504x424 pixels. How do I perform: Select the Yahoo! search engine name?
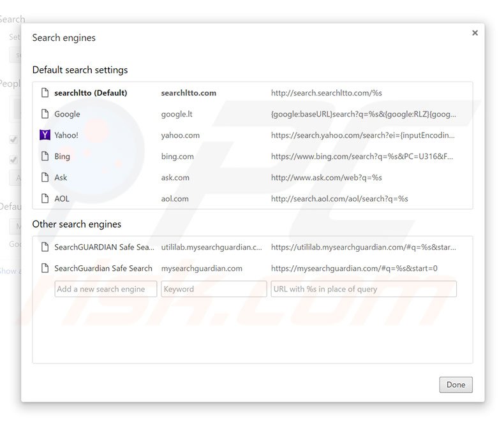(66, 135)
